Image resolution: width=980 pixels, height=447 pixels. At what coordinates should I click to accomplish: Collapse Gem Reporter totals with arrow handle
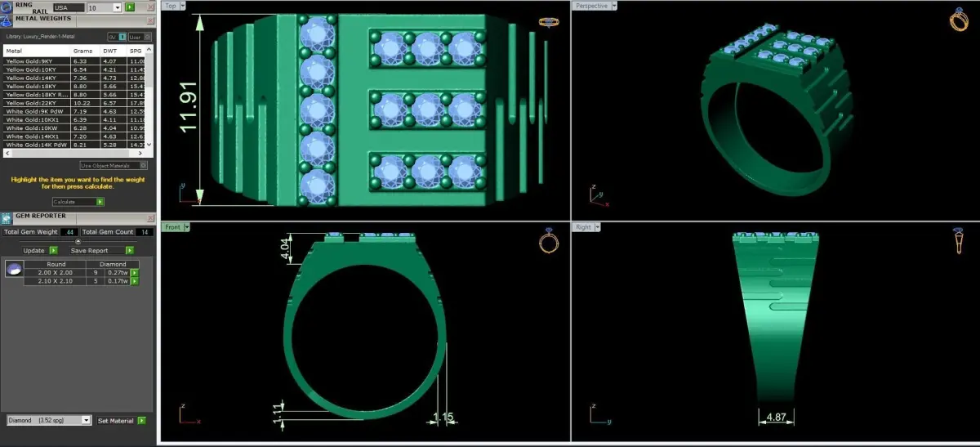(78, 241)
